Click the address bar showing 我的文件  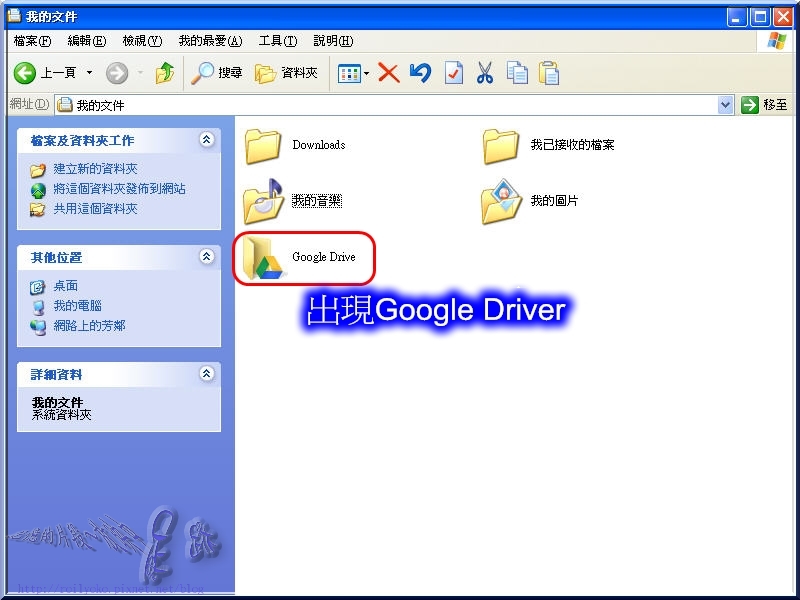pos(387,105)
